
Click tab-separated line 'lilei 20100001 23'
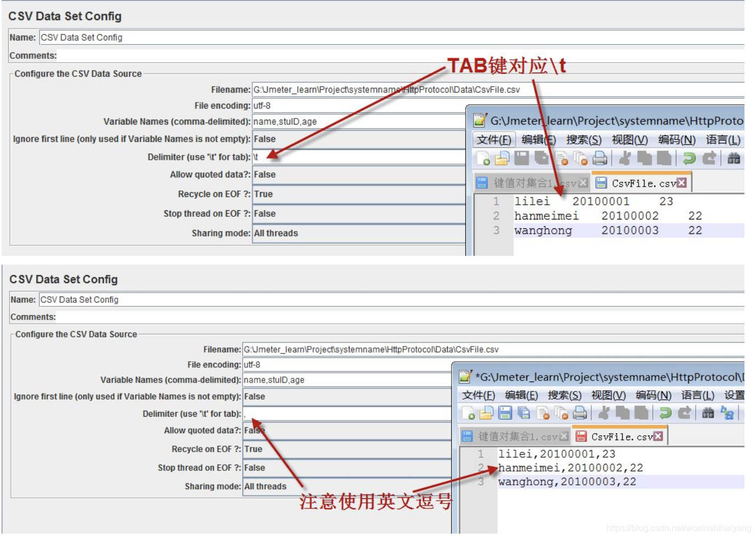pos(594,201)
